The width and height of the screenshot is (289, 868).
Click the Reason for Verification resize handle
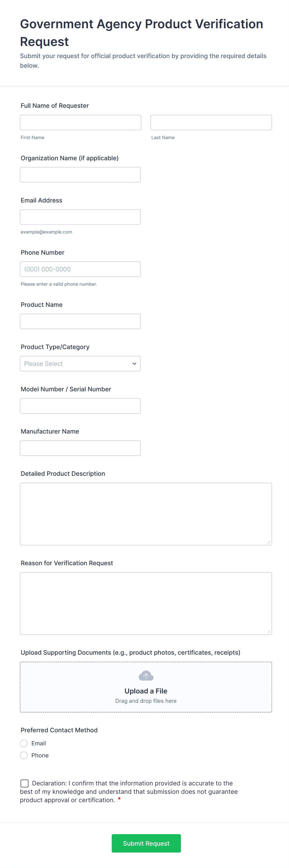coord(268,631)
